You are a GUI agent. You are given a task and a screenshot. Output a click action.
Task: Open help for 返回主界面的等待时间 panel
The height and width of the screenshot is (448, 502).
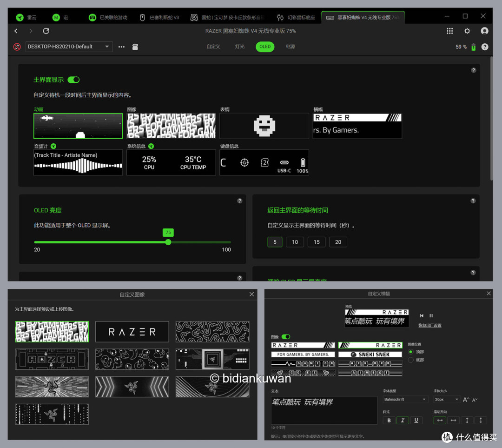pos(473,201)
